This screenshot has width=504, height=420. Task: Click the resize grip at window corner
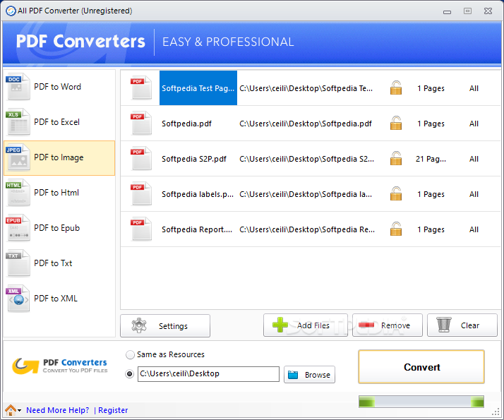click(496, 412)
